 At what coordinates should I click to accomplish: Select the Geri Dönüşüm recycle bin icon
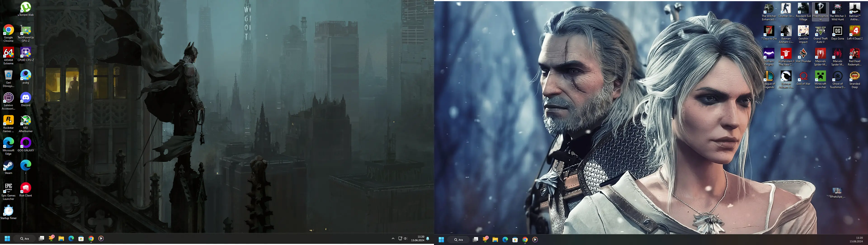tap(8, 78)
